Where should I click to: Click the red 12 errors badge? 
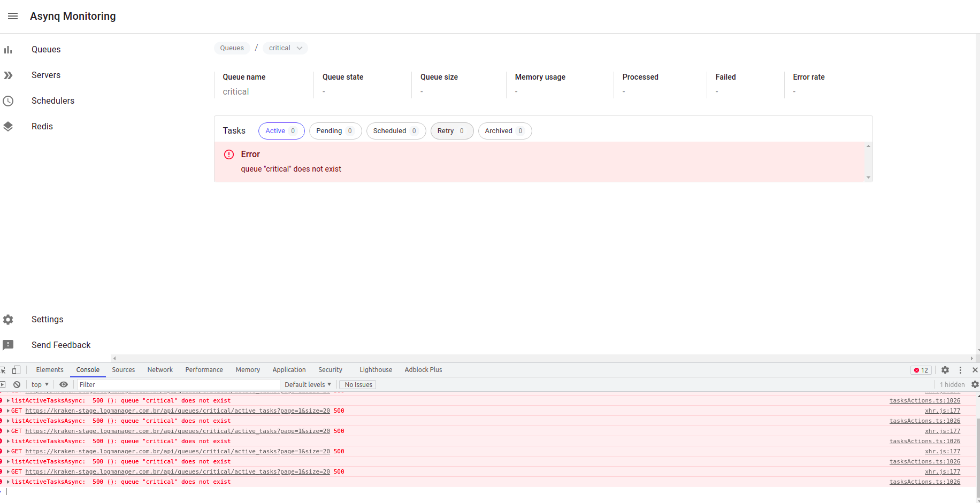pos(921,370)
